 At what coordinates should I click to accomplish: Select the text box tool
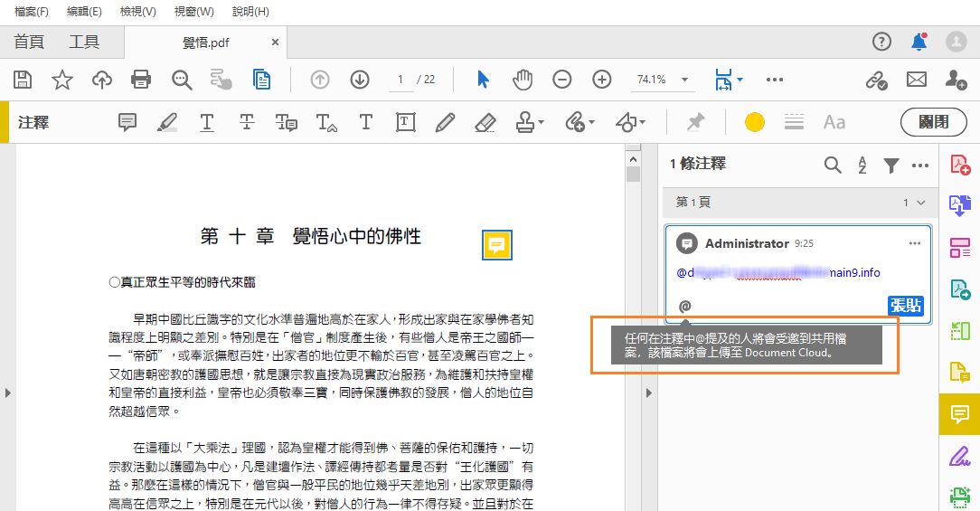pos(406,122)
